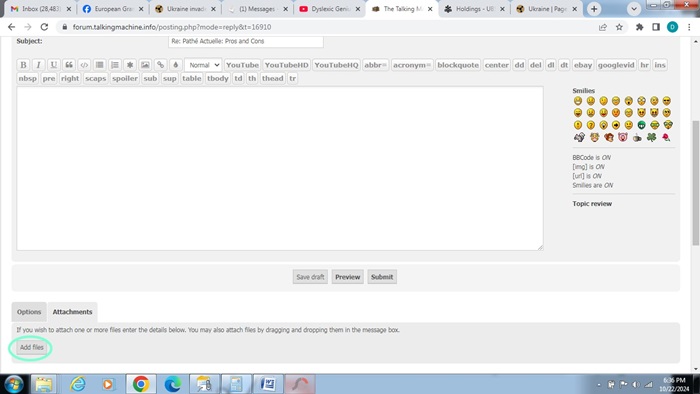Insert the monkey smiley
The height and width of the screenshot is (394, 700).
(x=608, y=137)
